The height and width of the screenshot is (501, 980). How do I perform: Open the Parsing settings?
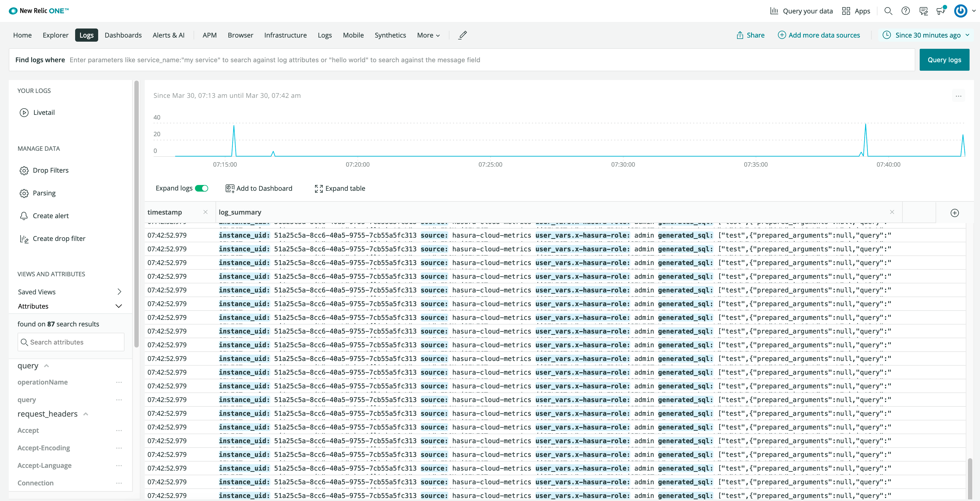[x=44, y=193]
